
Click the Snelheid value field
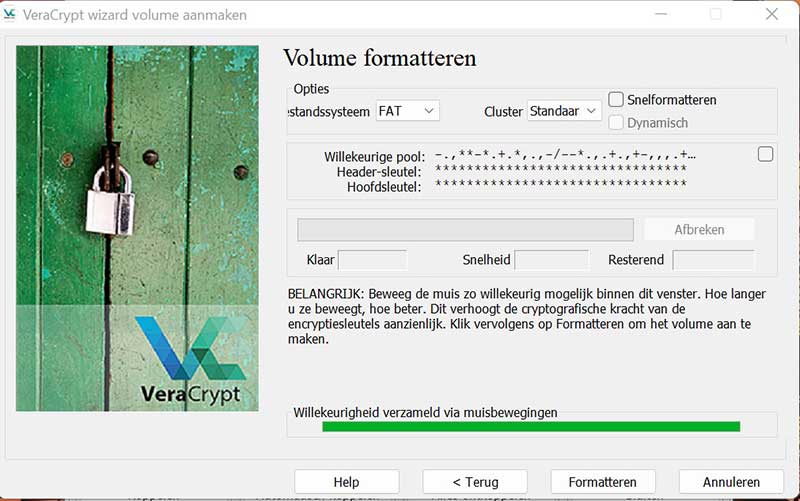click(x=552, y=260)
